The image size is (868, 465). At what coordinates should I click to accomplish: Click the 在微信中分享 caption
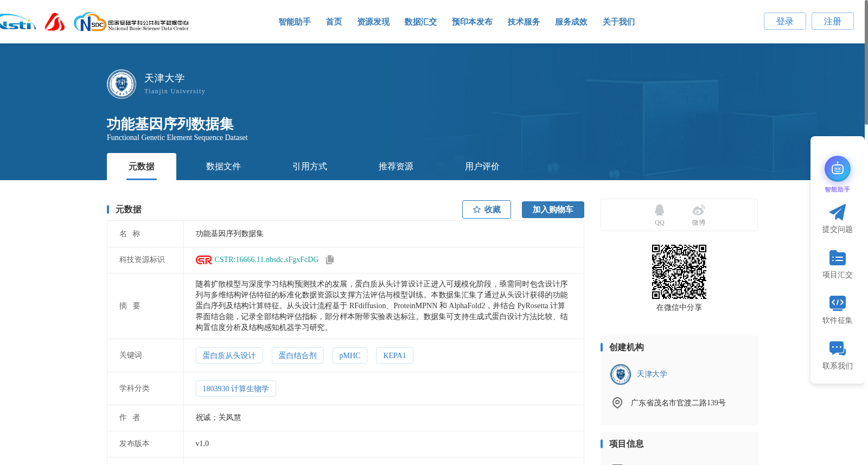(x=679, y=308)
